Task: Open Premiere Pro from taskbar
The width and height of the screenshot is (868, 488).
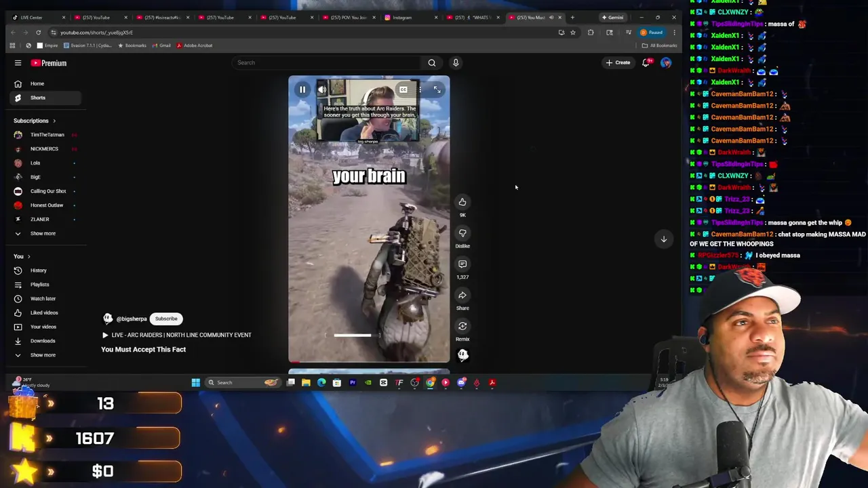Action: [353, 383]
